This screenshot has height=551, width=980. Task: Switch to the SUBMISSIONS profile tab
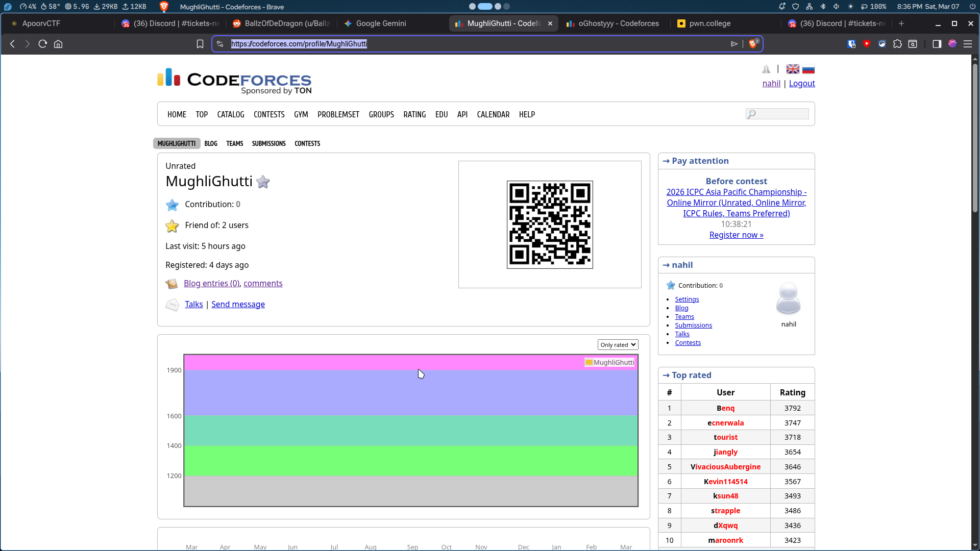[x=268, y=143]
